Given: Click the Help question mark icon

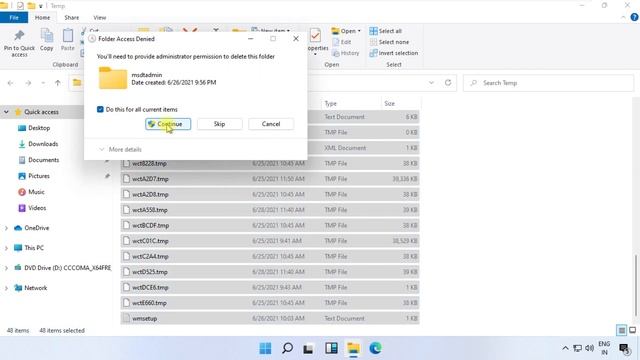Looking at the screenshot, I should (634, 17).
